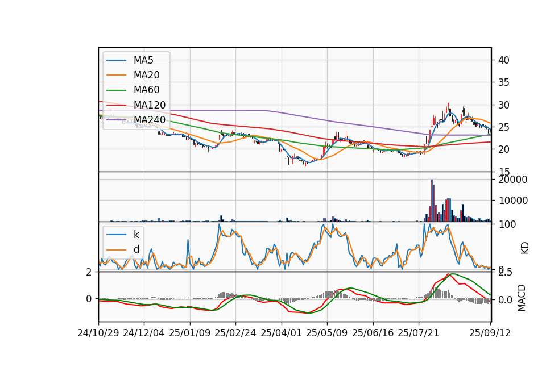Click the MA240 legend label
Viewport: 546px width, 392px height.
[150, 120]
